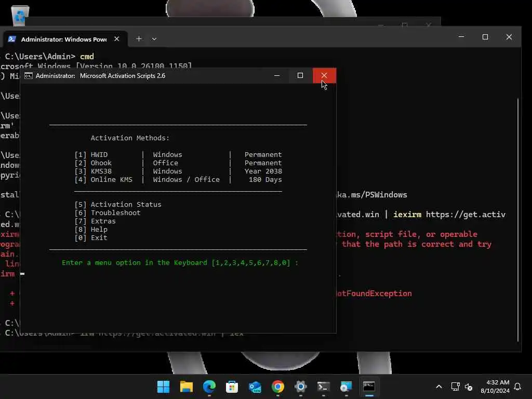The image size is (532, 399).
Task: Click the '[1] HWID' menu line
Action: (178, 155)
